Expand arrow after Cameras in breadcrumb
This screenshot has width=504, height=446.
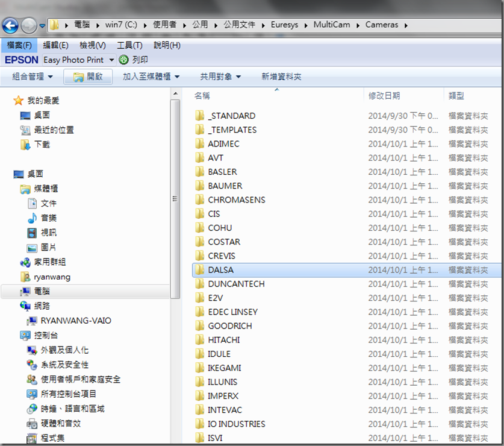coord(406,25)
